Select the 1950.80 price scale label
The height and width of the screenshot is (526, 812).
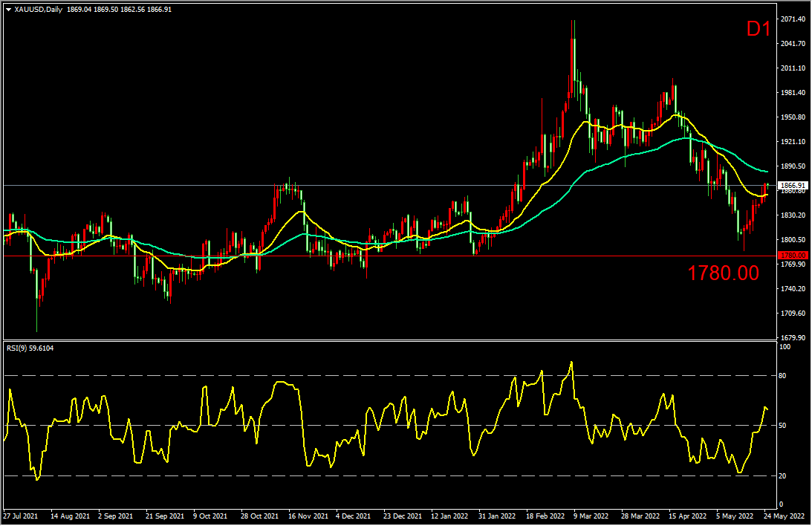(793, 117)
